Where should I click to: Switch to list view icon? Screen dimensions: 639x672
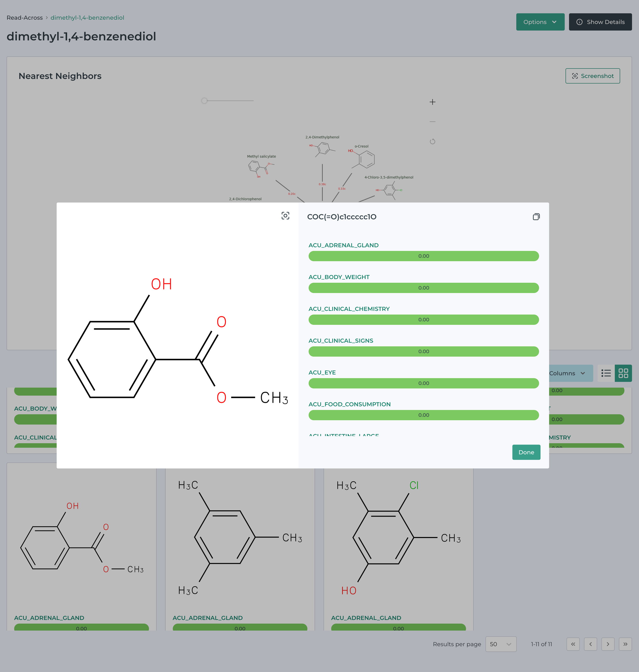[x=606, y=373]
